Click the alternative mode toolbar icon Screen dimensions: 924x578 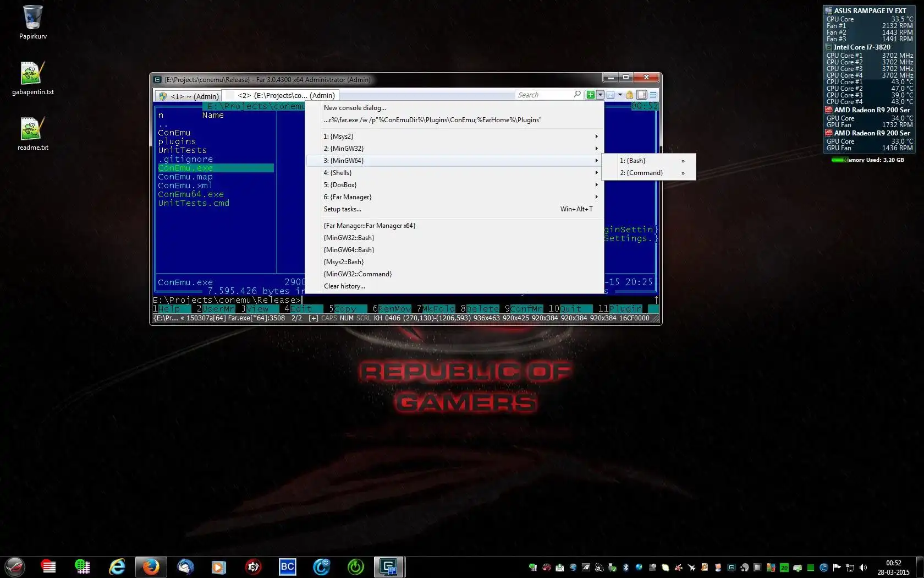point(610,95)
